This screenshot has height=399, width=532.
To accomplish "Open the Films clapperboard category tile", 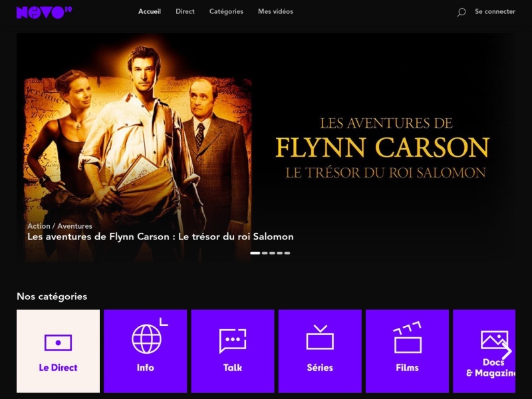I will [x=407, y=351].
